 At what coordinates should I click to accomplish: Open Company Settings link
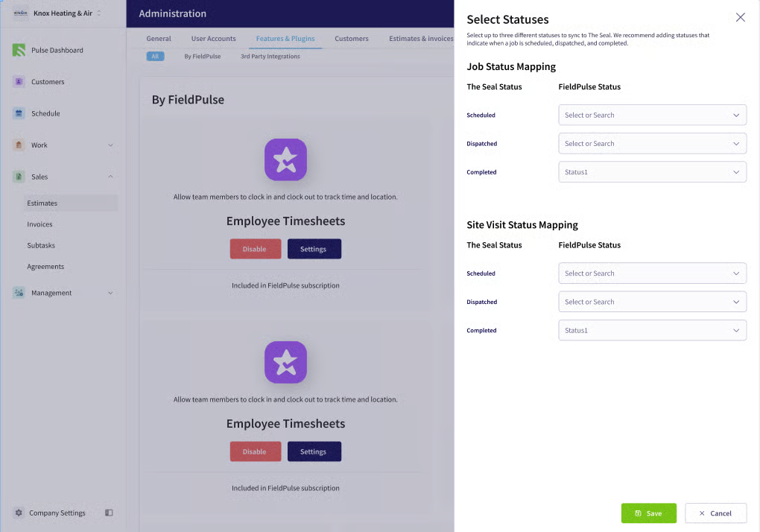click(57, 513)
